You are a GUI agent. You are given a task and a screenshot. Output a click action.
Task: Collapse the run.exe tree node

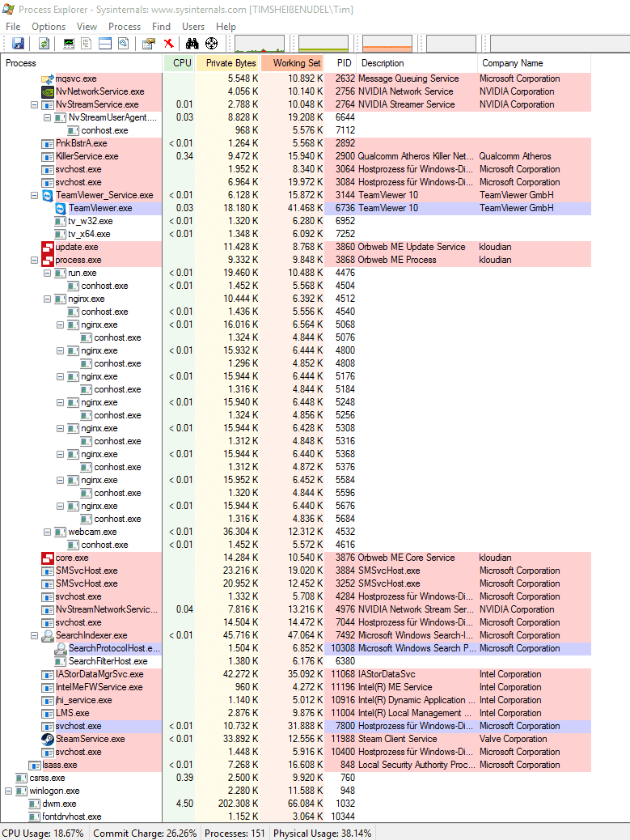coord(47,274)
